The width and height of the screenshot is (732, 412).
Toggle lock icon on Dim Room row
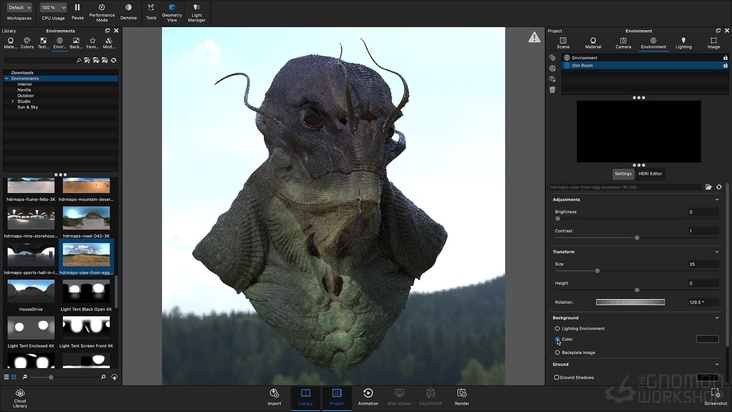[725, 66]
